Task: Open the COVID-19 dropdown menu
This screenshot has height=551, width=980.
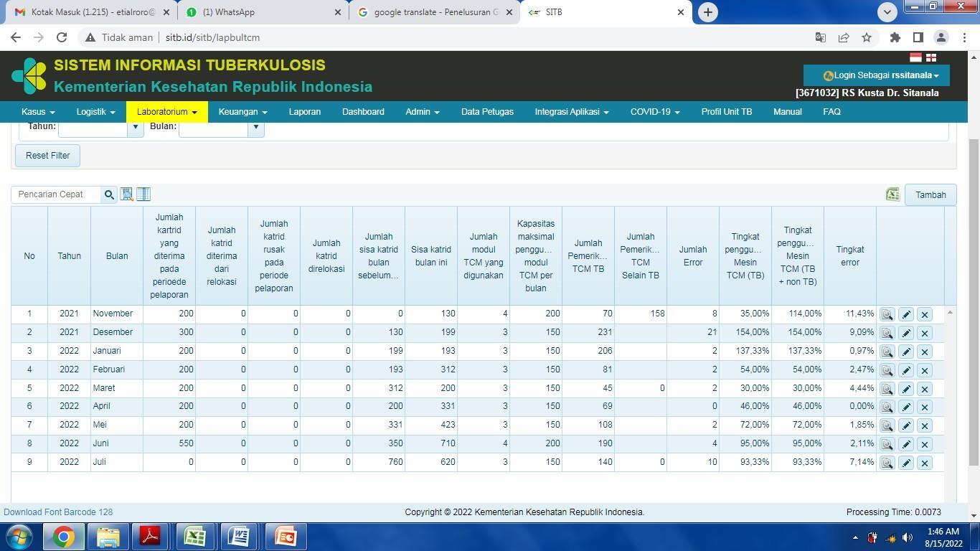Action: click(654, 112)
